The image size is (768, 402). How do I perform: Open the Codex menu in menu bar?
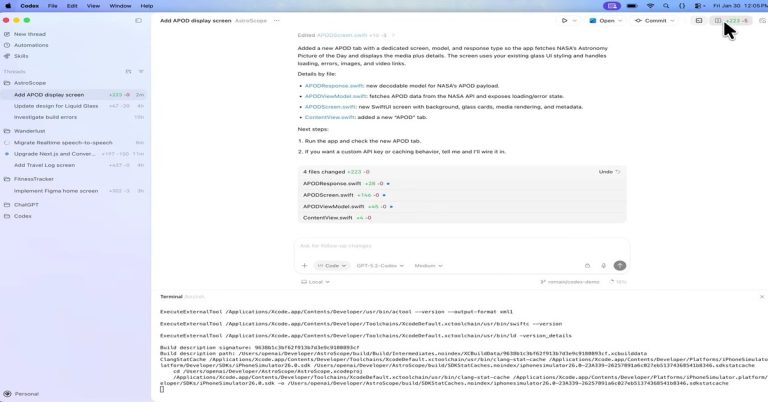click(29, 6)
